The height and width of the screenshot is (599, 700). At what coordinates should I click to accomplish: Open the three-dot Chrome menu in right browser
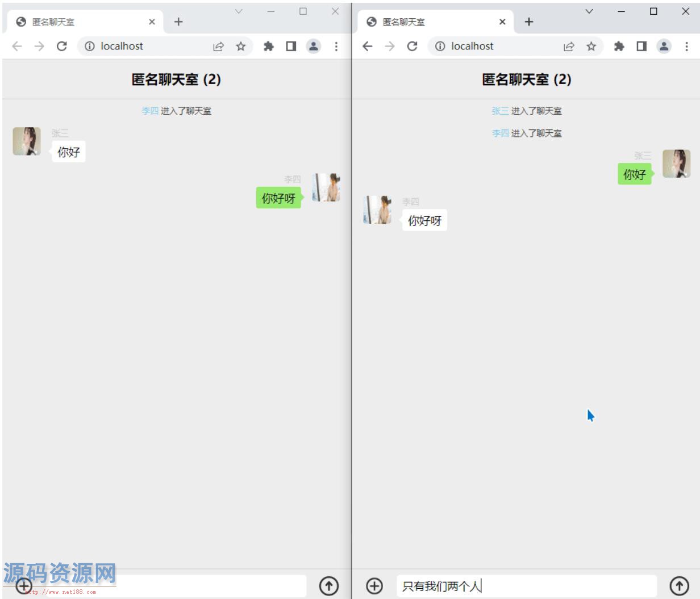(x=686, y=47)
